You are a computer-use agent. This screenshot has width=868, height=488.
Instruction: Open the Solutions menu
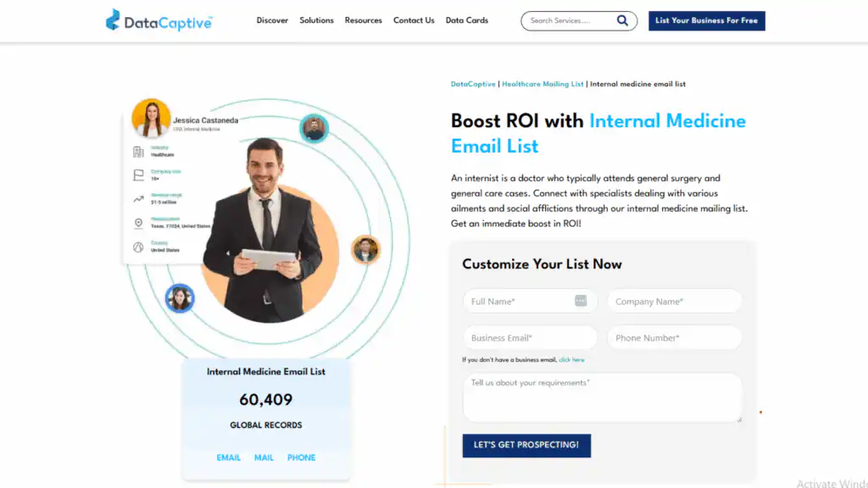[317, 20]
